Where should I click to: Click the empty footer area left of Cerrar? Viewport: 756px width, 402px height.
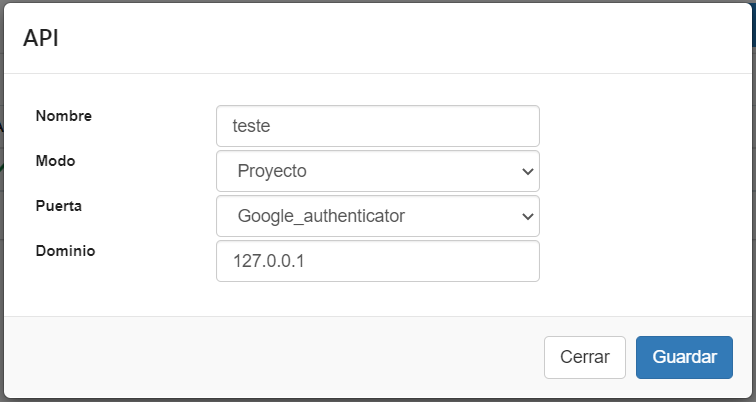point(270,357)
